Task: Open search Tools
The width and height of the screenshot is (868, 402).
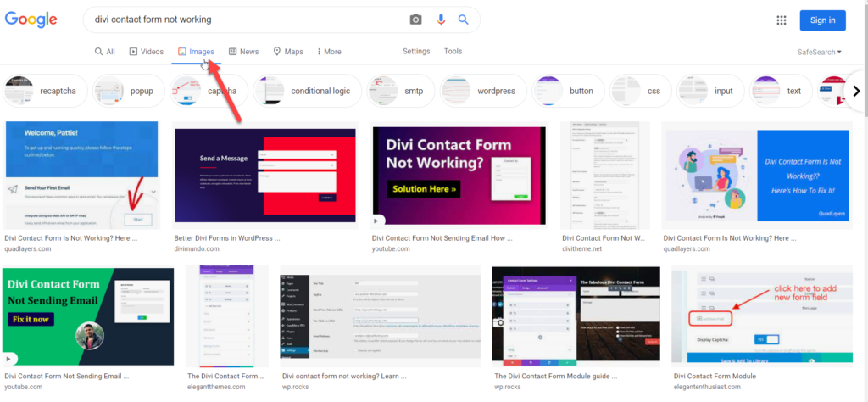Action: click(453, 51)
